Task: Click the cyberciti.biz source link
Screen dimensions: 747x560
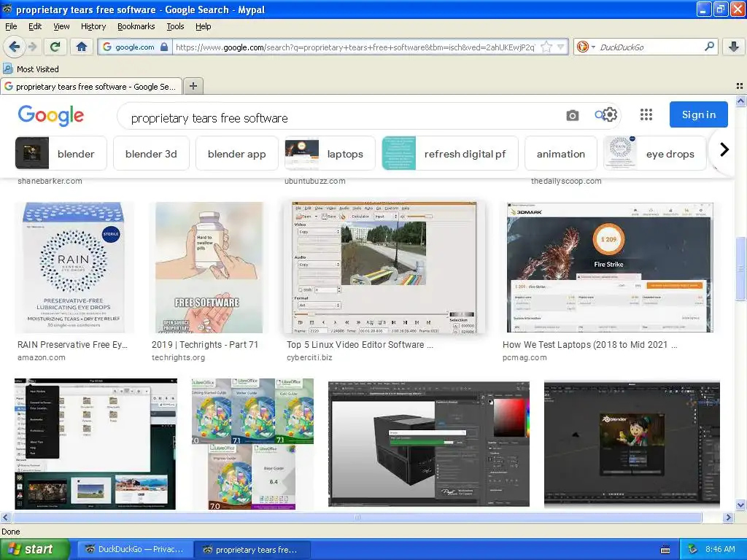Action: (x=309, y=357)
